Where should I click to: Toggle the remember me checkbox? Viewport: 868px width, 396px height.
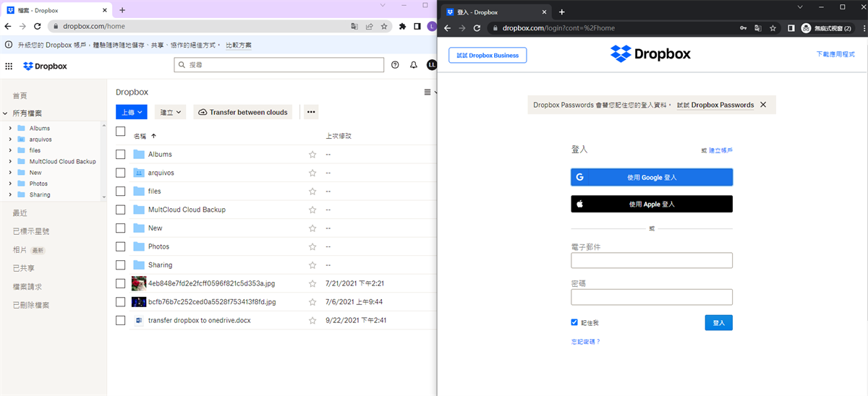point(574,322)
